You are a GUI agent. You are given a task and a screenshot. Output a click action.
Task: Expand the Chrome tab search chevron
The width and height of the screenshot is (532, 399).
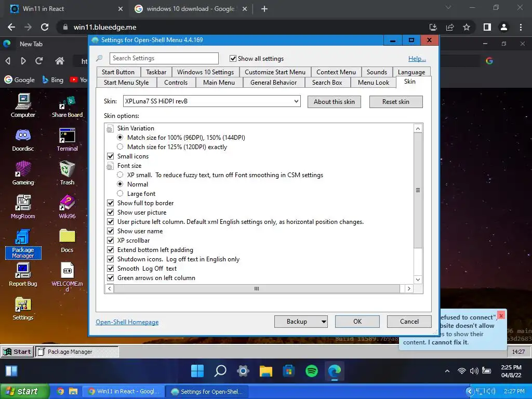click(448, 7)
